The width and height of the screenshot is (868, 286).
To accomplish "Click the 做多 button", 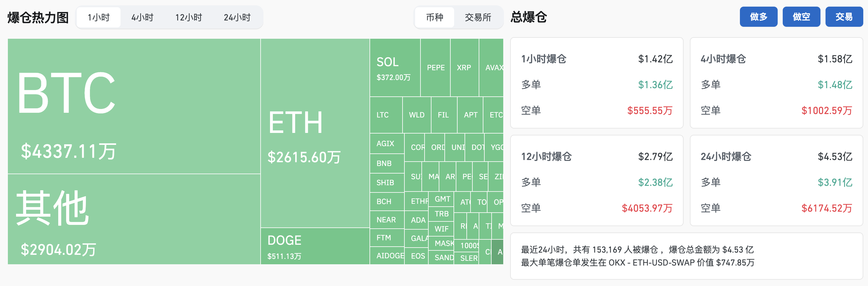I will coord(758,16).
